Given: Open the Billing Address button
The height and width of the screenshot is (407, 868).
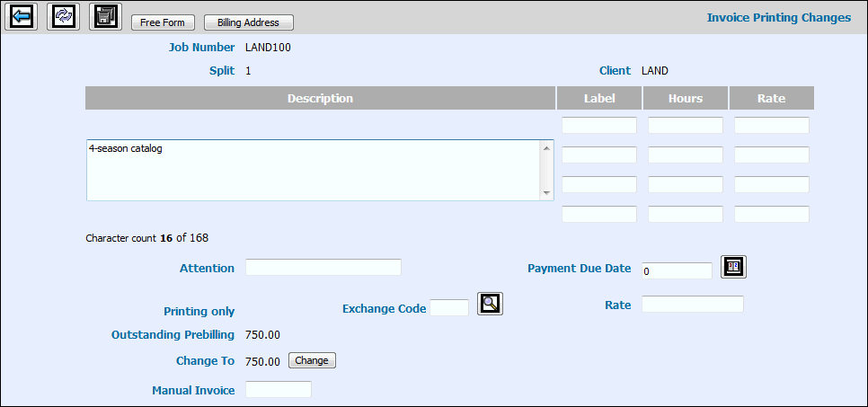Looking at the screenshot, I should click(248, 22).
